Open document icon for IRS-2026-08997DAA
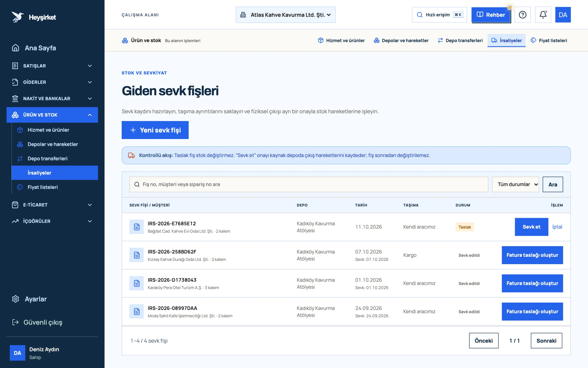This screenshot has height=368, width=588. [137, 312]
